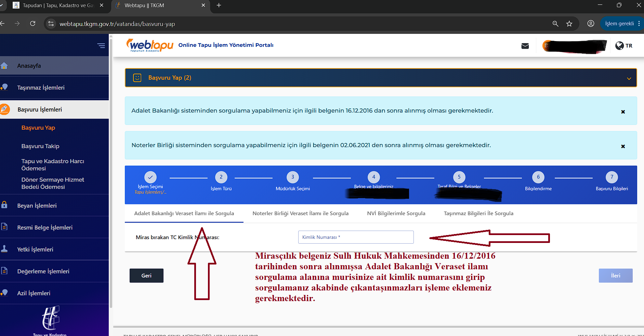644x336 pixels.
Task: Go to step 3 Müdürlük Seçimi
Action: point(293,181)
